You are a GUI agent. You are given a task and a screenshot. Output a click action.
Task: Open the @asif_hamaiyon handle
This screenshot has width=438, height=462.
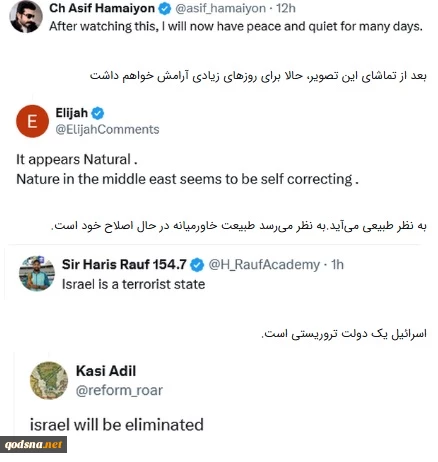pos(220,8)
